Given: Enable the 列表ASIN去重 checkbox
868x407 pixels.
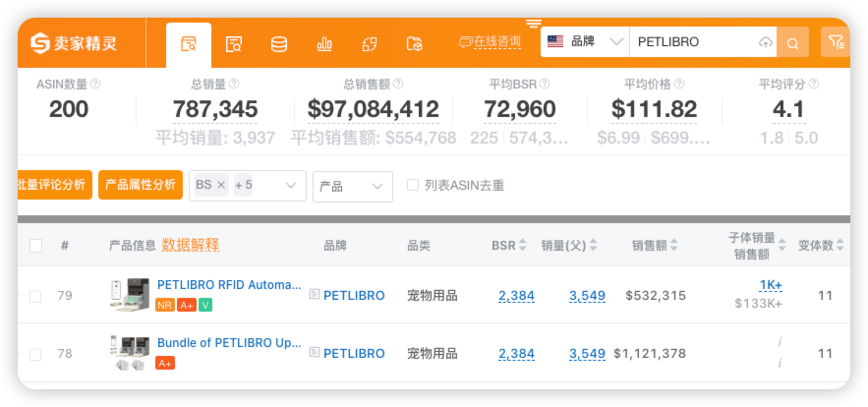Looking at the screenshot, I should click(413, 185).
